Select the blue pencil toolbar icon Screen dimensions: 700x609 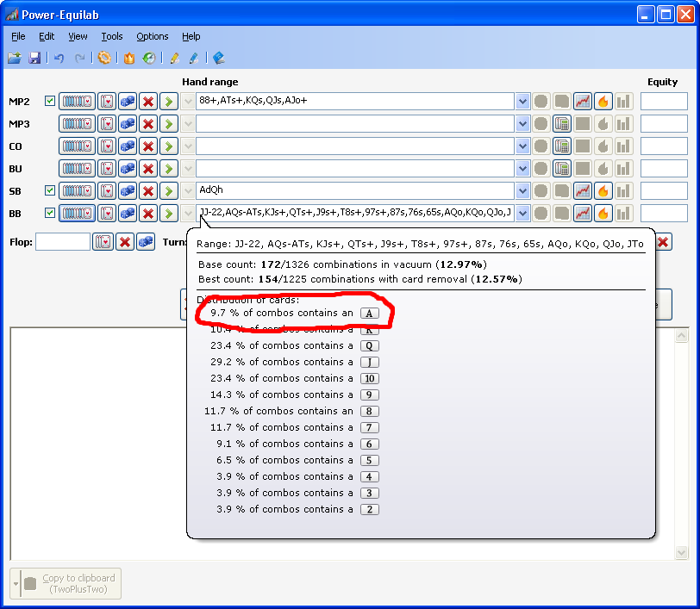(194, 58)
